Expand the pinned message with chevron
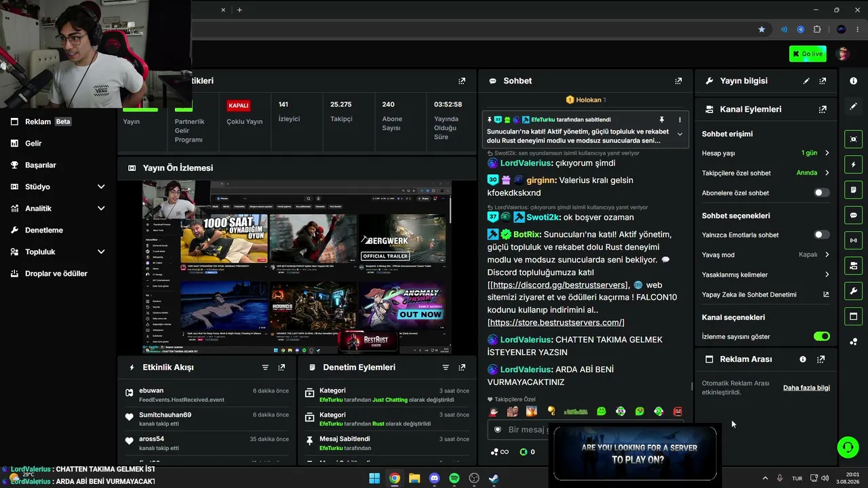Image resolution: width=868 pixels, height=488 pixels. click(x=679, y=134)
